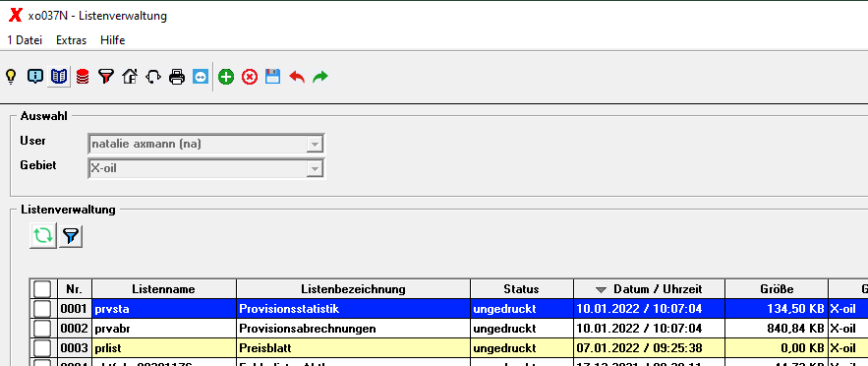Viewport: 868px width, 366px height.
Task: Click the 840,84 KB size cell
Action: [x=777, y=329]
